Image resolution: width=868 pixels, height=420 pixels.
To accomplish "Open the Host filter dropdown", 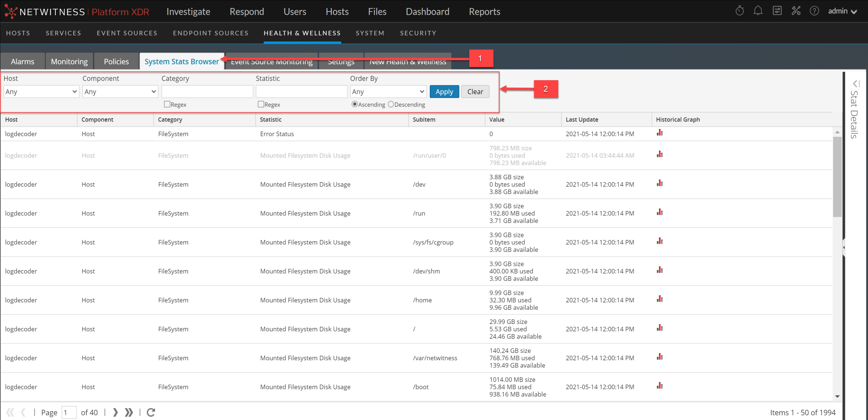I will coord(41,92).
